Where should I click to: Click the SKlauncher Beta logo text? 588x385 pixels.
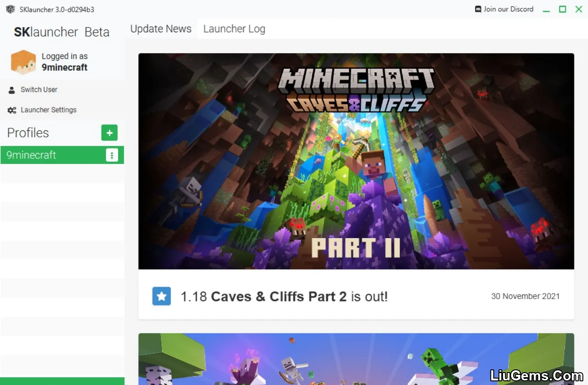tap(62, 32)
